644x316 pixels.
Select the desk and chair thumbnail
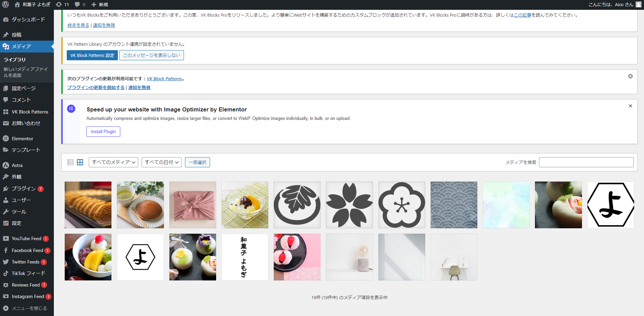454,257
